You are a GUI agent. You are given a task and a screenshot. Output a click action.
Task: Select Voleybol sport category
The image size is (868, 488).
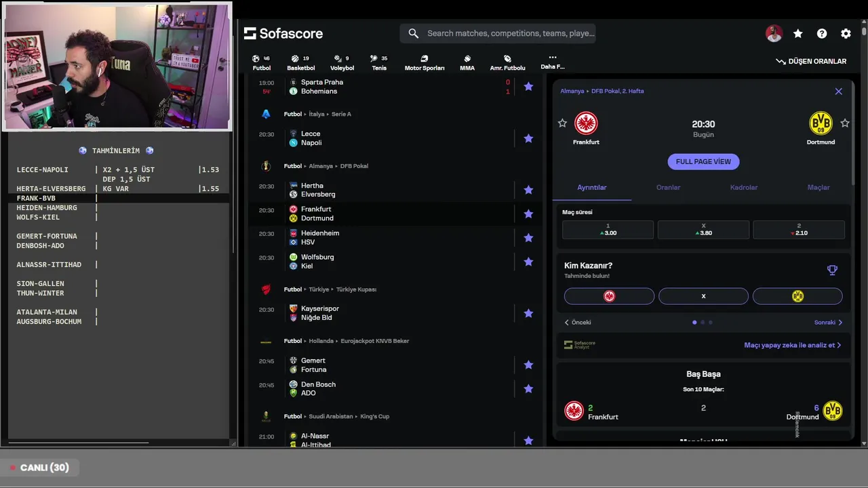point(342,62)
